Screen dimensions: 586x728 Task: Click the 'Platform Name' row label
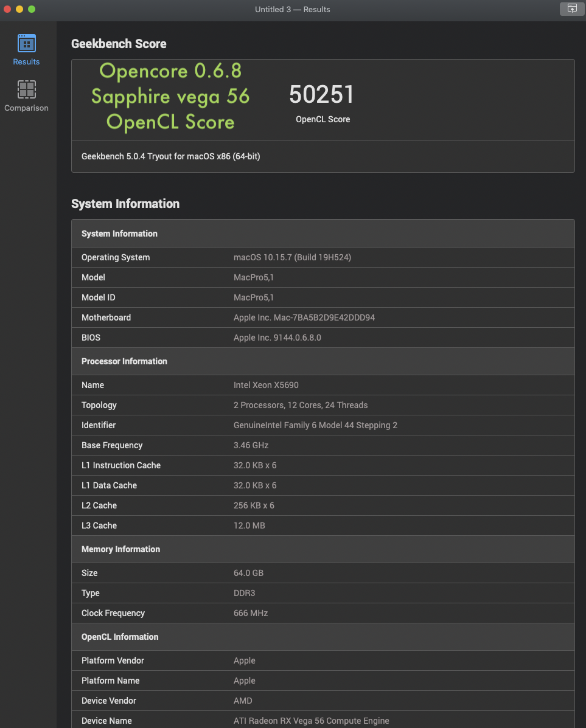(110, 681)
